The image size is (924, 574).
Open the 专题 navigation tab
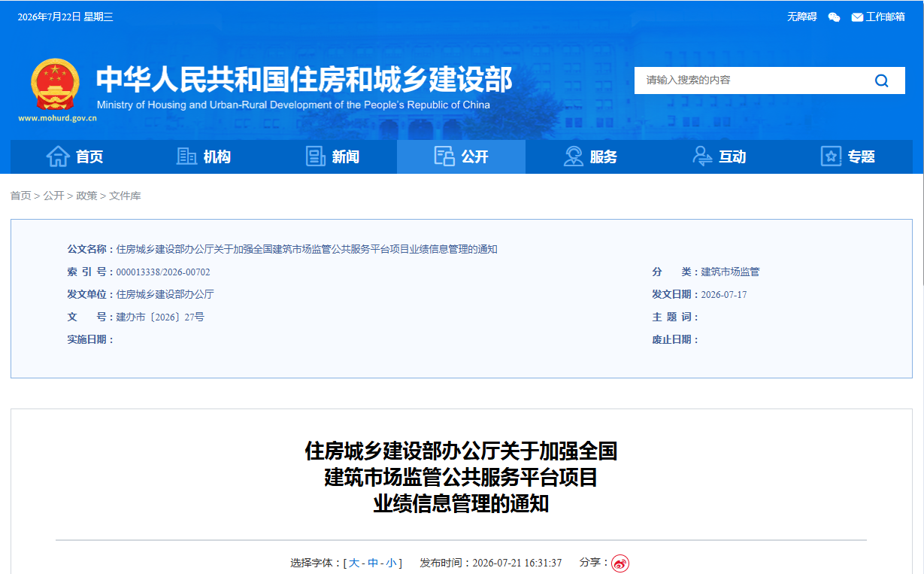848,156
